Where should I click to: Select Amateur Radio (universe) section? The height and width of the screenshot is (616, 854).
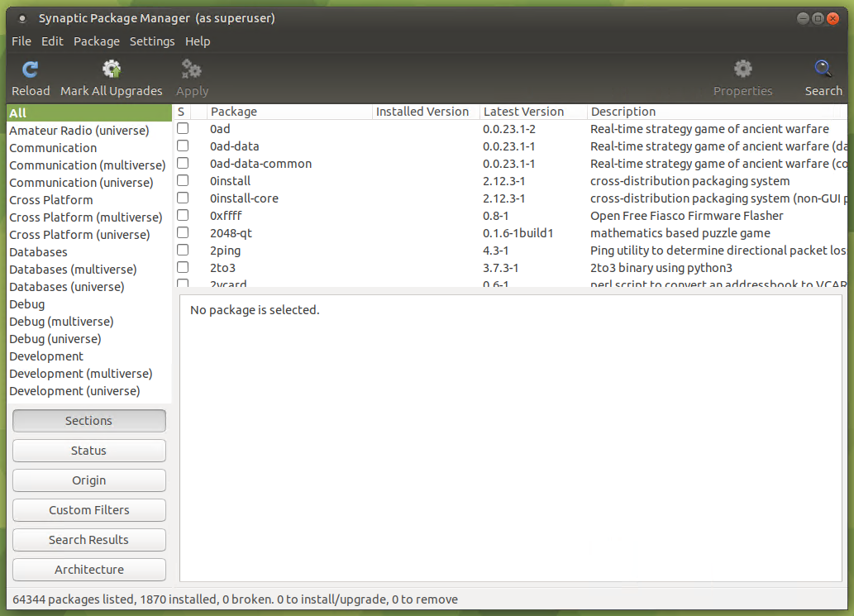click(89, 131)
